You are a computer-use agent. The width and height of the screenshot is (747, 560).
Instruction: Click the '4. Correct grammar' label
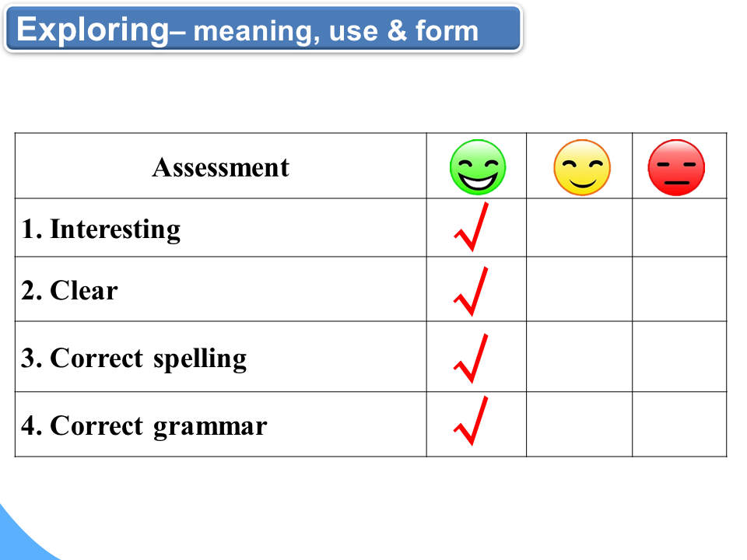[x=144, y=426]
